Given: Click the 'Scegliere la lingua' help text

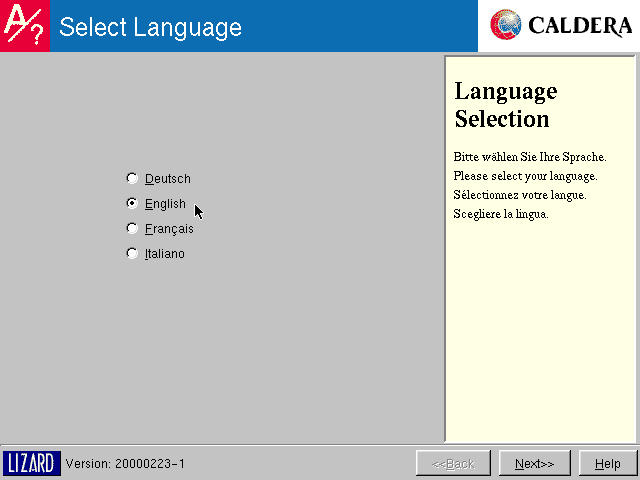Looking at the screenshot, I should coord(501,214).
